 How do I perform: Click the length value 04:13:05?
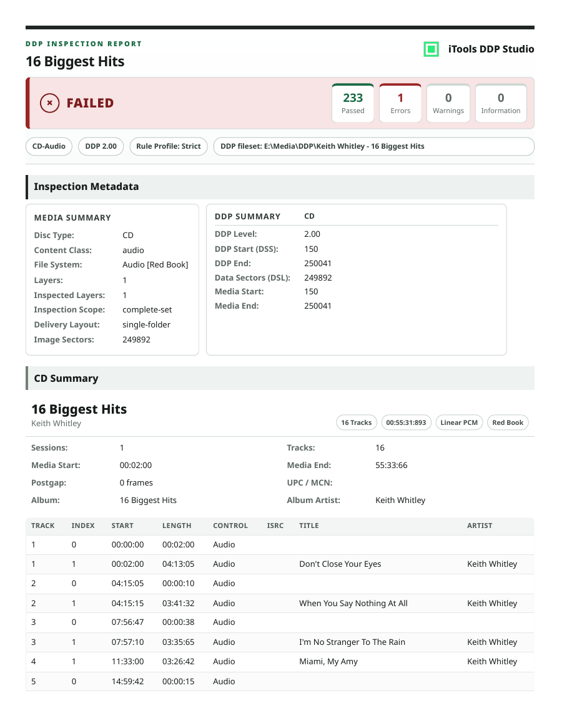pos(178,564)
